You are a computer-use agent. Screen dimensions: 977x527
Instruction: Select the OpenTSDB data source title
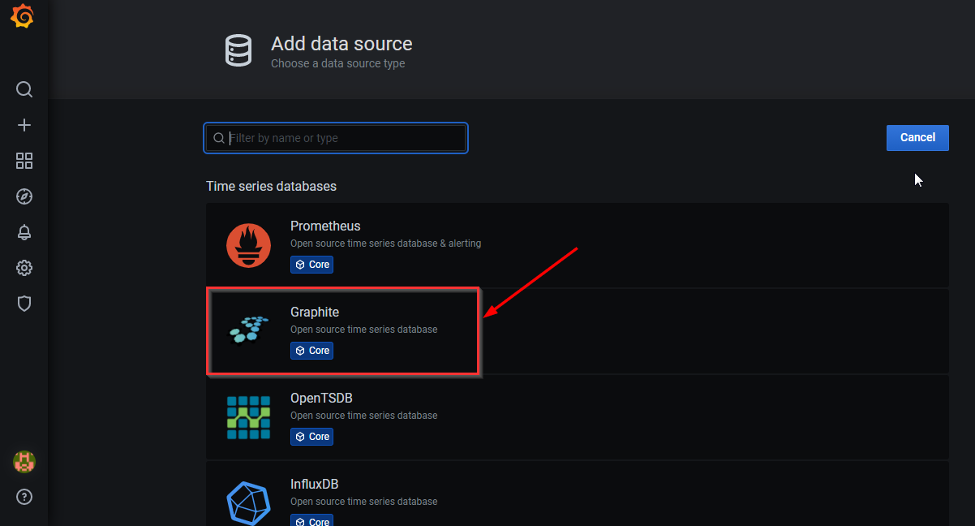[x=322, y=398]
